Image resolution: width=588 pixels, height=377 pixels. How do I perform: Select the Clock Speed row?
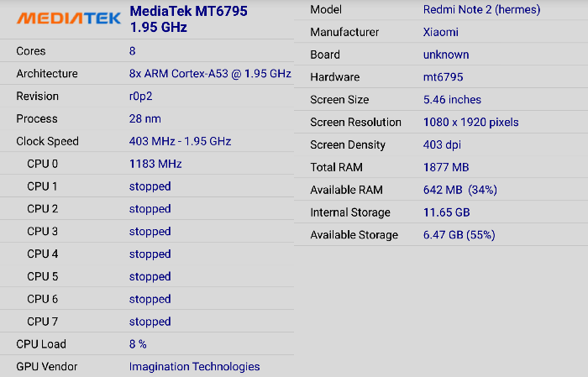point(147,141)
